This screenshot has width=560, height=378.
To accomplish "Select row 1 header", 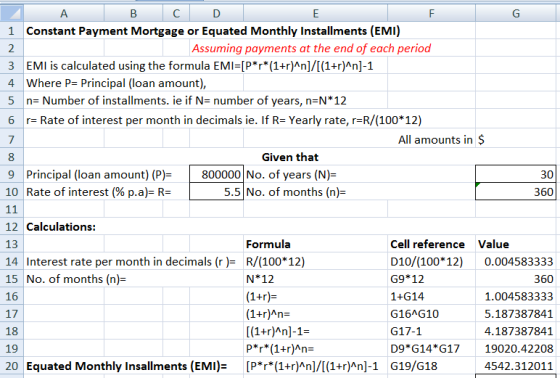I will pos(12,31).
